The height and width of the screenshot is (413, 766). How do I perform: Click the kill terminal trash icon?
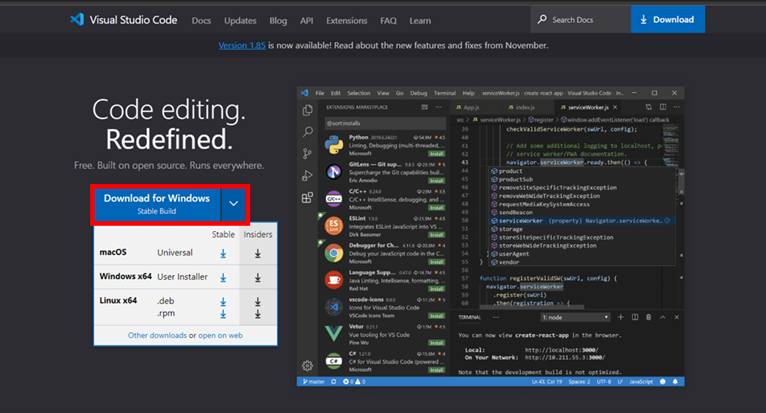coord(649,317)
